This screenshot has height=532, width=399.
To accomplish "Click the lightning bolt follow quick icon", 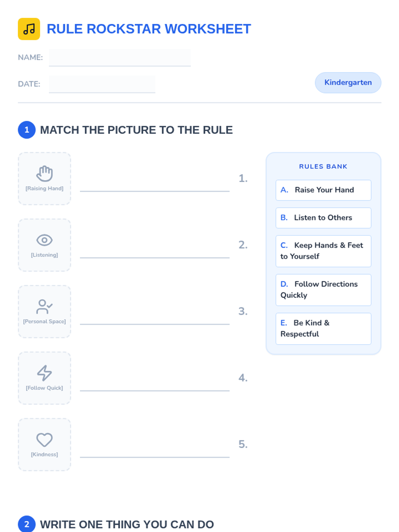I will (44, 373).
